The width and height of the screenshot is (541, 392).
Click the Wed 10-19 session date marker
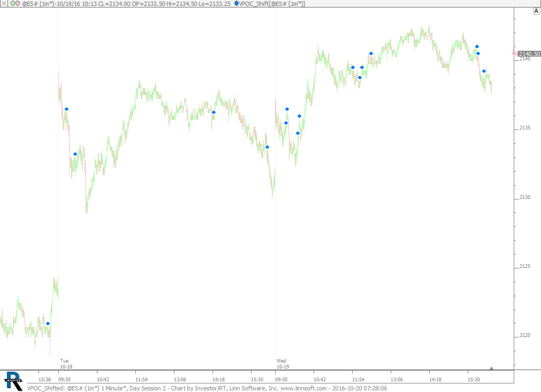[283, 364]
